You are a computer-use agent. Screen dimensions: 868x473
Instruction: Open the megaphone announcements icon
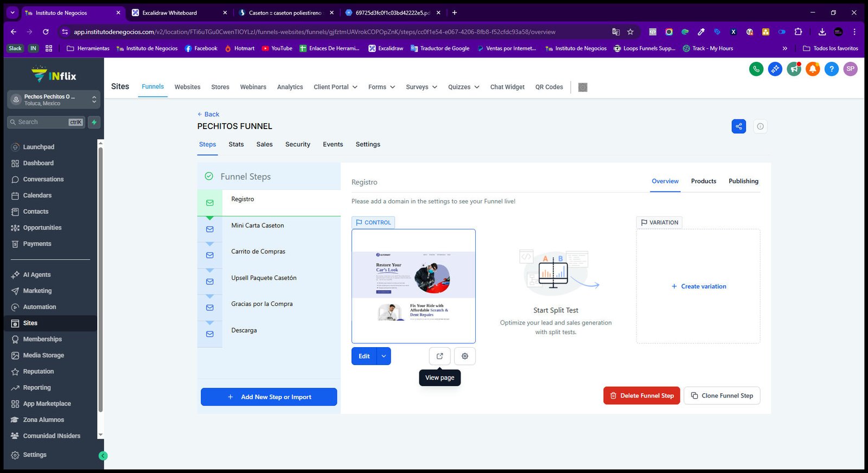pyautogui.click(x=794, y=69)
